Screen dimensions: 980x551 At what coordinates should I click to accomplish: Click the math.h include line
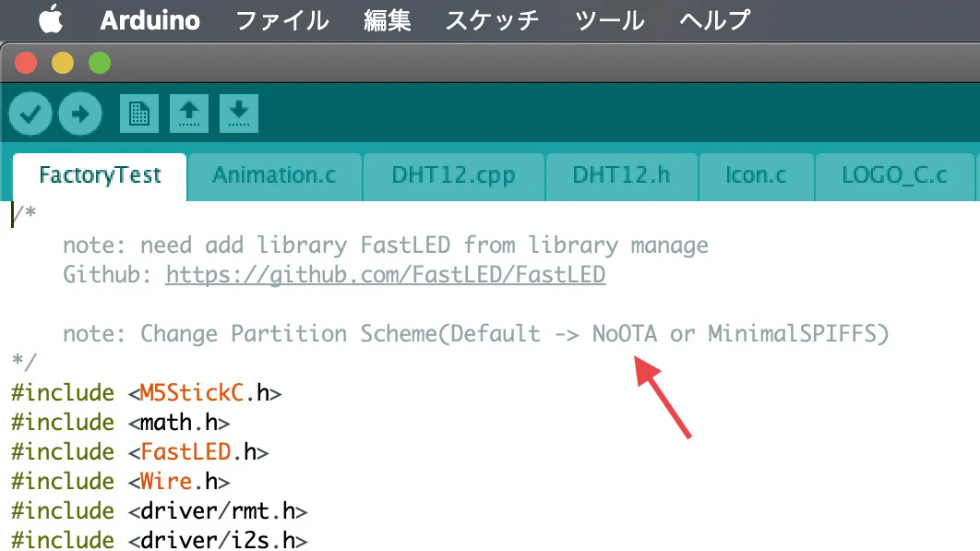click(x=121, y=423)
